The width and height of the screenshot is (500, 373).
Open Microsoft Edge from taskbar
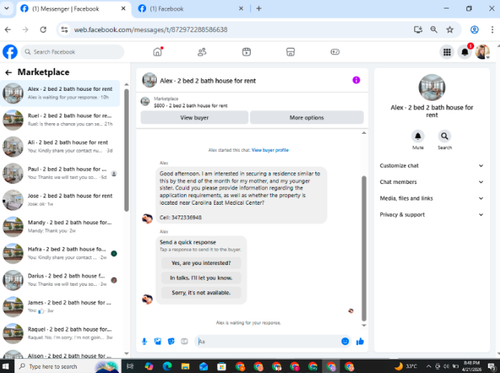click(x=167, y=366)
